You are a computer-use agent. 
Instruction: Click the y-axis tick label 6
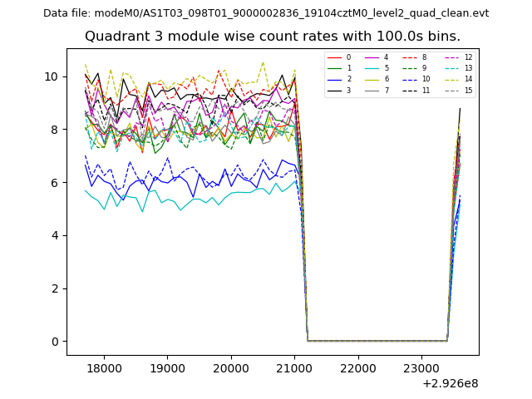pyautogui.click(x=55, y=183)
